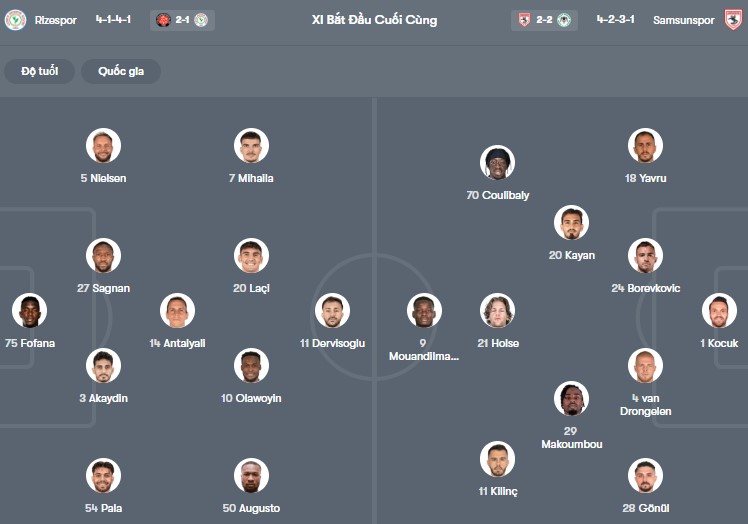Select goalkeeper Kocuk's player avatar

[719, 311]
